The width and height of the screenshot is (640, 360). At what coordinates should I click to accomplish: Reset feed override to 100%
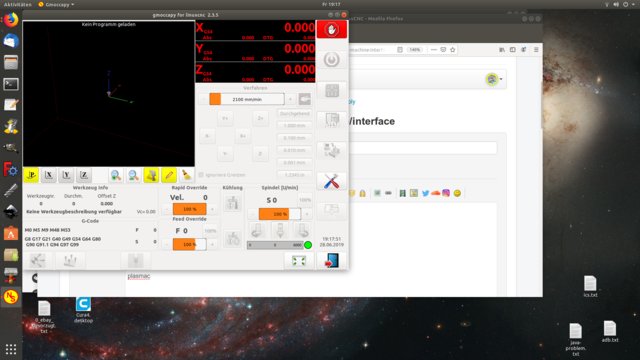(x=210, y=231)
